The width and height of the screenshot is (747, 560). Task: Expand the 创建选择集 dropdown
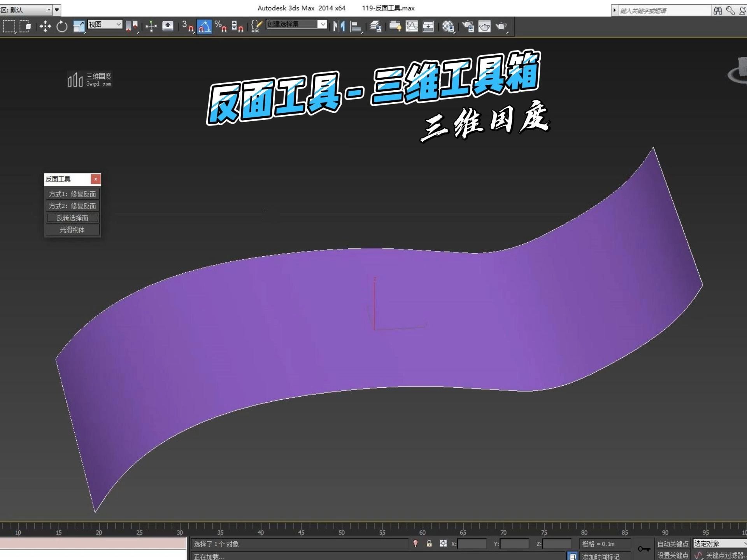[323, 24]
